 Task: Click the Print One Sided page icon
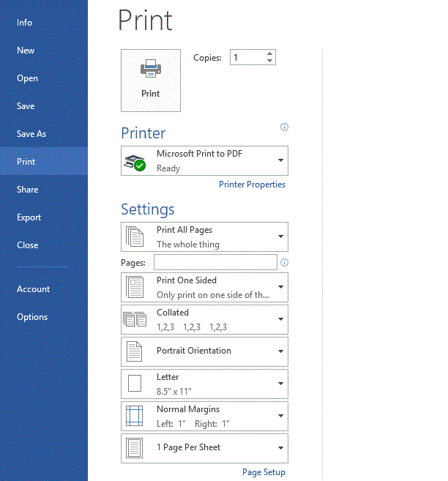click(x=135, y=287)
